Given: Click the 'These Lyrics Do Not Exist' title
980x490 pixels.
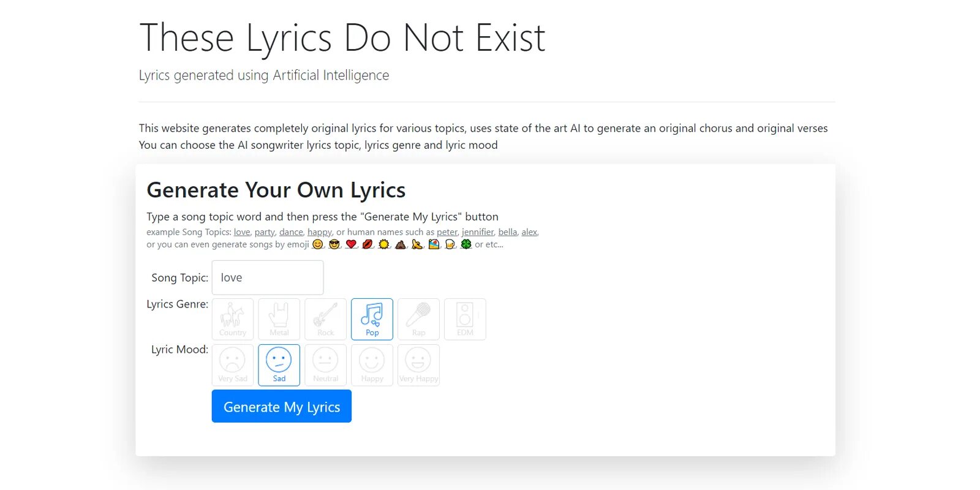Looking at the screenshot, I should click(342, 38).
